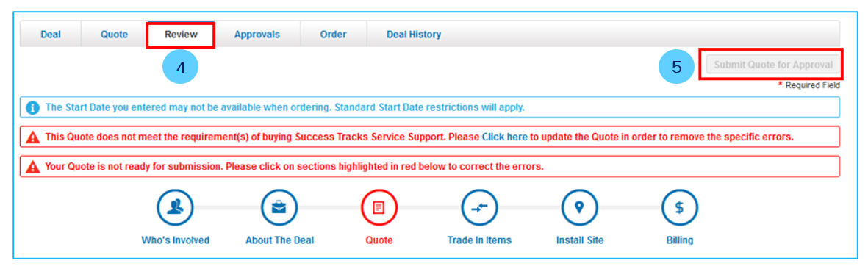Follow the 'Click here' link in the error
868x280 pixels.
(x=504, y=137)
